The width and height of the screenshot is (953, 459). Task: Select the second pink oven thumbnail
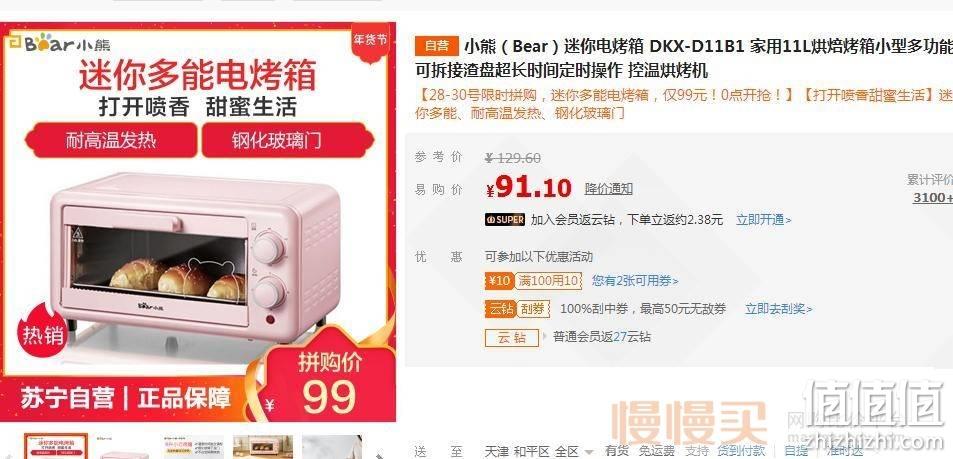tap(123, 447)
